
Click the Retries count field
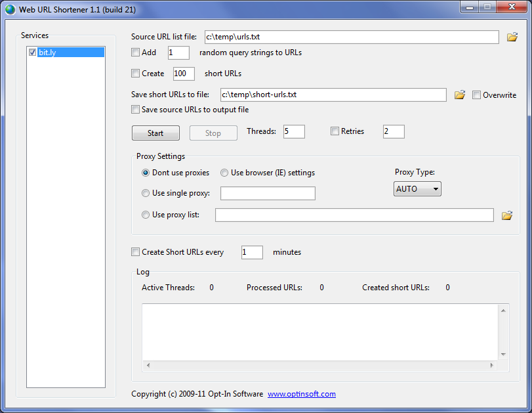click(x=394, y=131)
